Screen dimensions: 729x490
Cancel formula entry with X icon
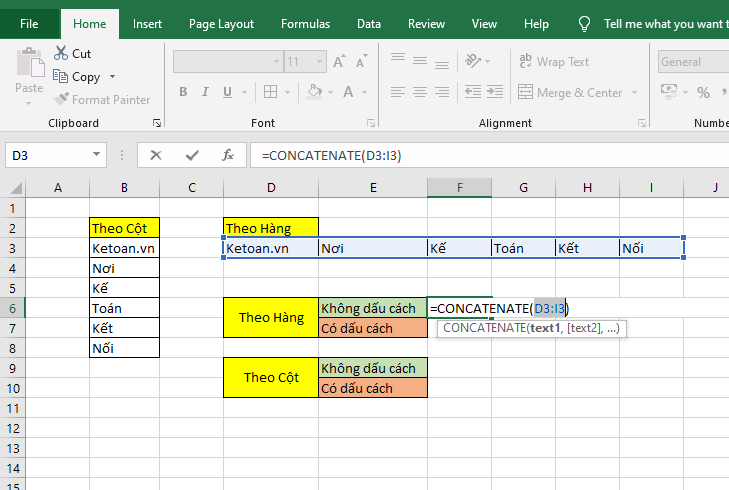[156, 155]
